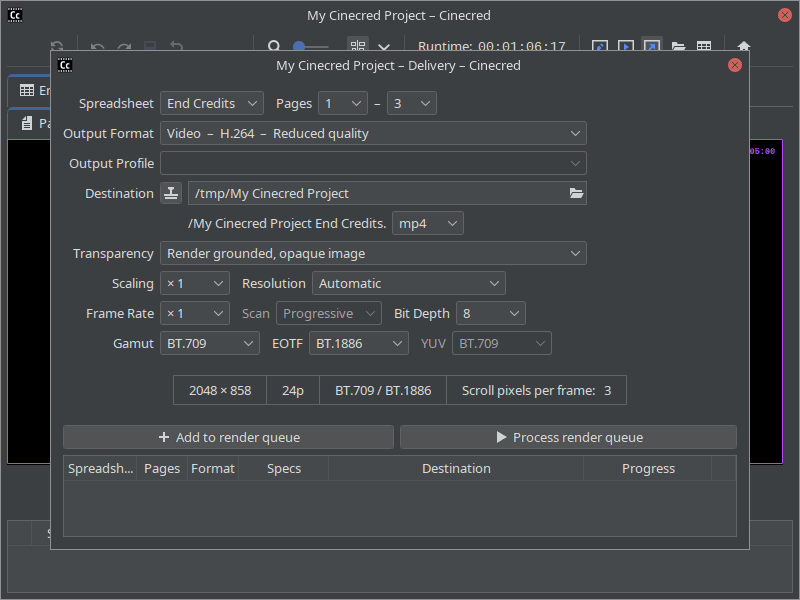The height and width of the screenshot is (600, 800).
Task: Click Add to render queue
Action: [x=229, y=437]
